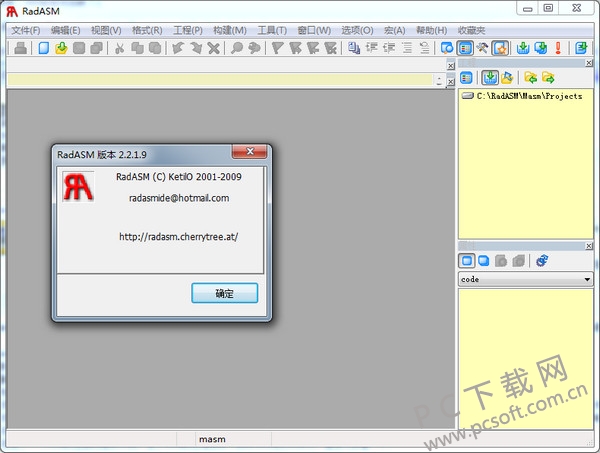
Task: Toggle the green download filter button in browser panel
Action: click(490, 78)
